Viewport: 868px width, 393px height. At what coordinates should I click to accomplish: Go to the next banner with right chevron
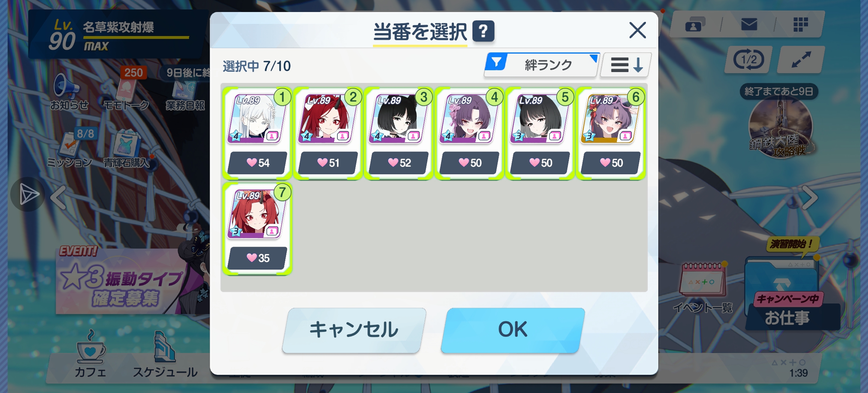809,198
